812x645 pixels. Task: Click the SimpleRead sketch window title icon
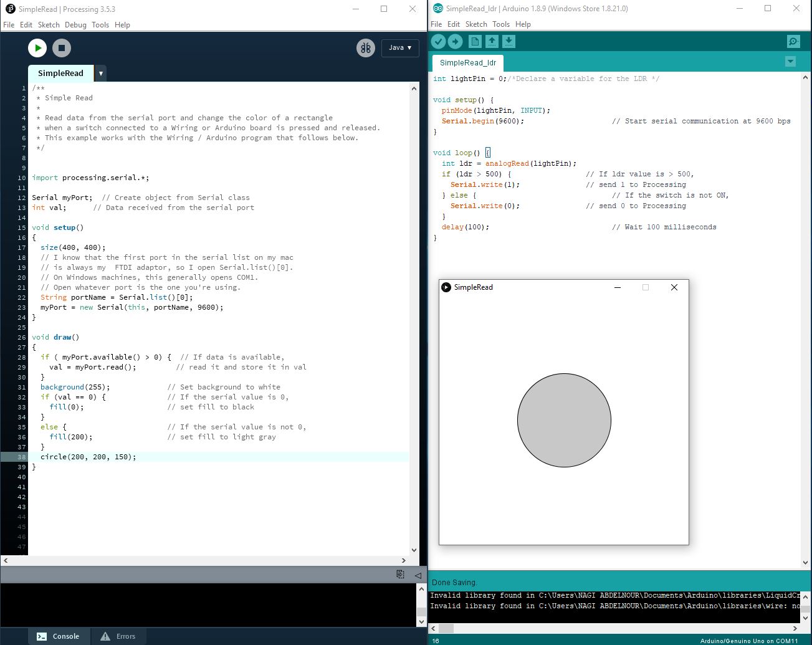pos(446,287)
